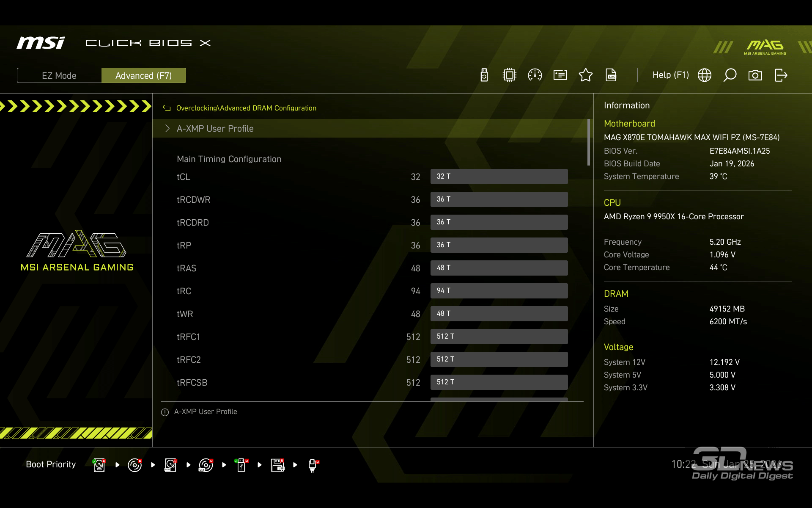Image resolution: width=812 pixels, height=508 pixels.
Task: Click the globe language icon
Action: [704, 75]
